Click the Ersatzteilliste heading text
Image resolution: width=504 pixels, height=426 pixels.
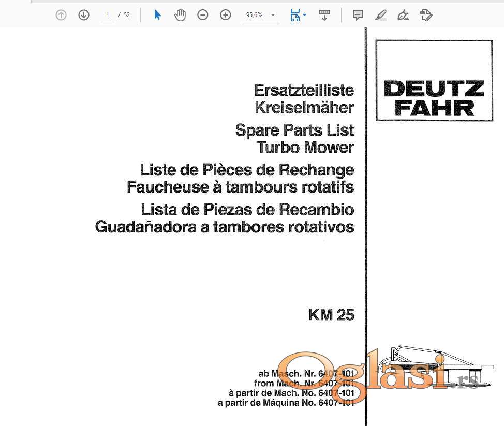pyautogui.click(x=304, y=90)
